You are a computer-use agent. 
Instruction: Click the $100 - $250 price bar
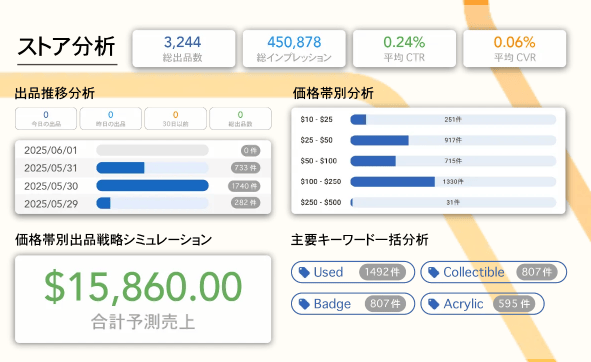[453, 182]
